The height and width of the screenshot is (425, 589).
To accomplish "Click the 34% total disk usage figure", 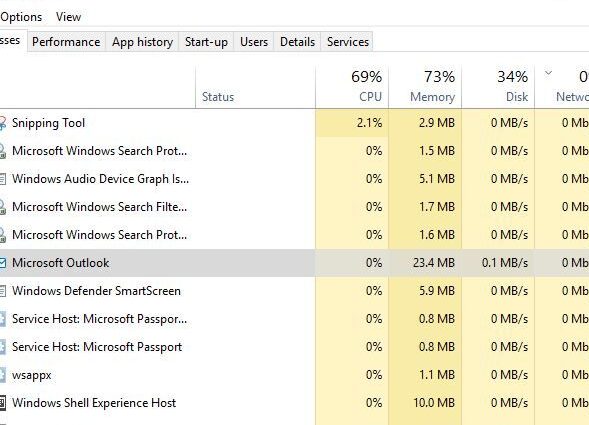I will (x=512, y=77).
